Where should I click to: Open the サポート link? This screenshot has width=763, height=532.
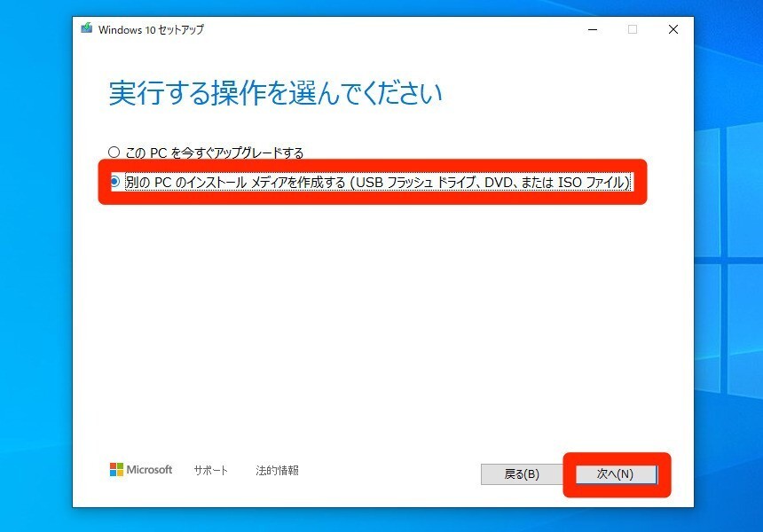[210, 470]
